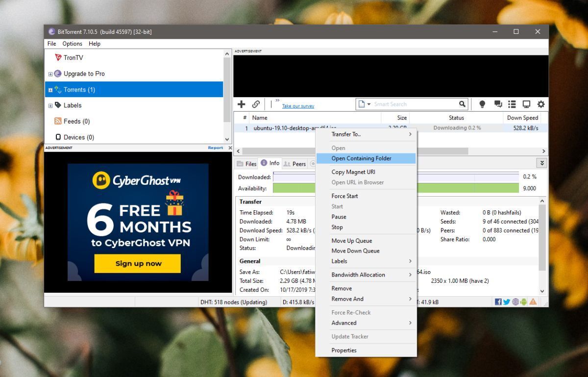Click the monitor remote icon in the toolbar
This screenshot has width=588, height=377.
click(526, 104)
